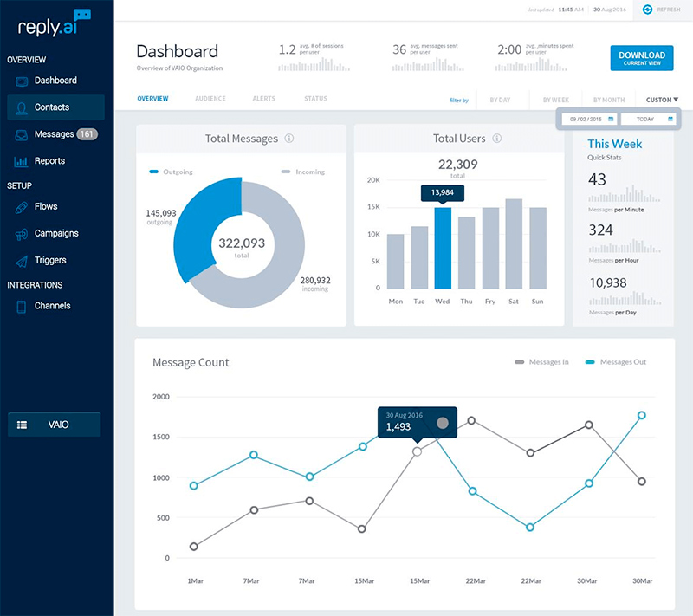Screen dimensions: 693x616
Task: Click the Flows pencil icon
Action: pyautogui.click(x=21, y=207)
